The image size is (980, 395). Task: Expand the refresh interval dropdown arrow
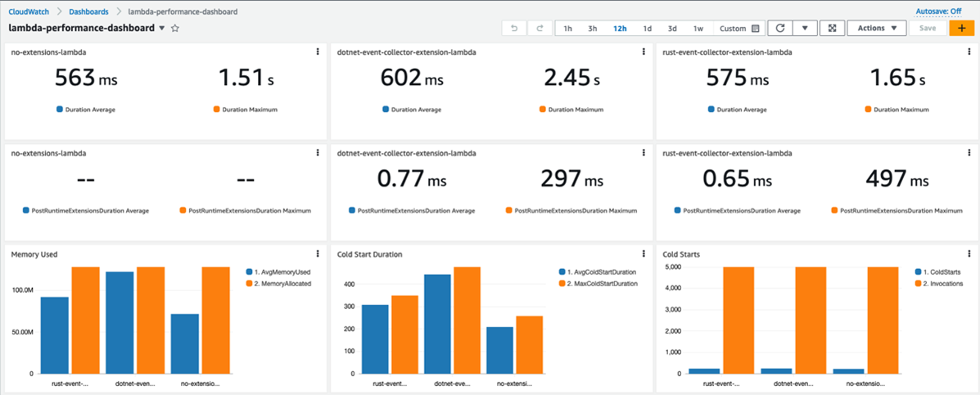click(805, 29)
